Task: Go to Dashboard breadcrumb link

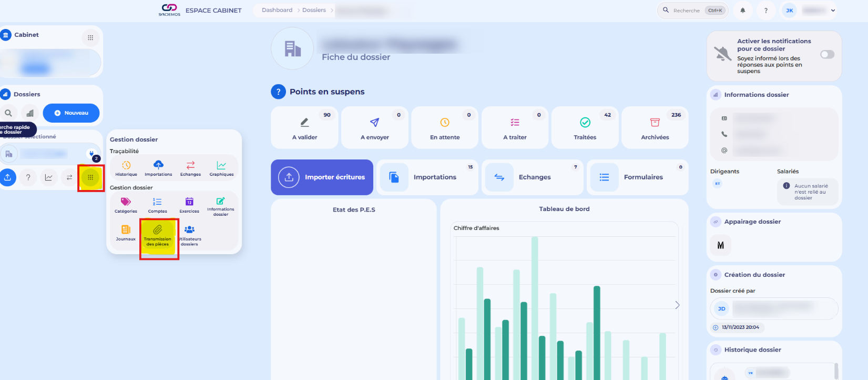Action: pyautogui.click(x=277, y=10)
